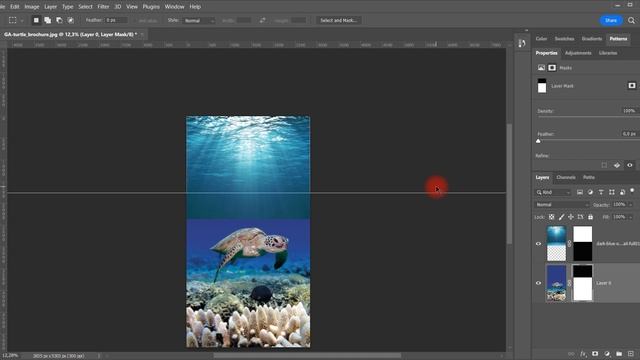Switch to the Swatches tab
This screenshot has height=360, width=640.
[x=564, y=39]
